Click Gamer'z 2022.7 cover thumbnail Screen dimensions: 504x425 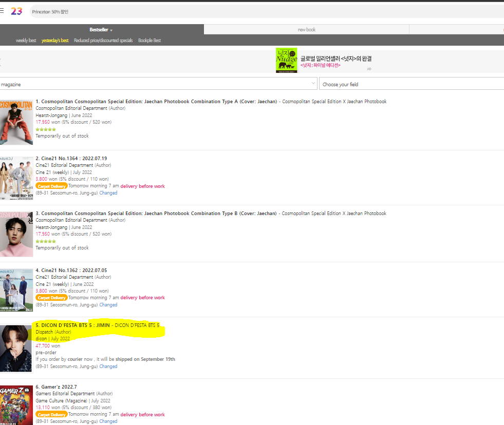pyautogui.click(x=16, y=405)
